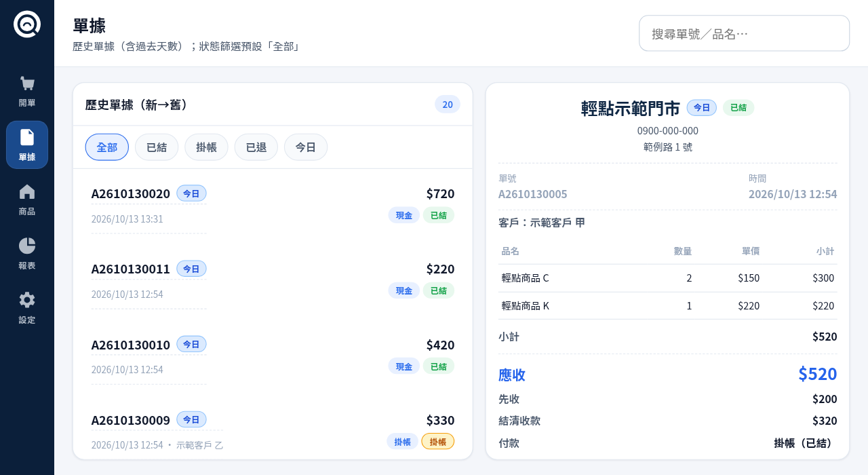Viewport: 868px width, 475px height.
Task: Select the 今日 filter tab
Action: [306, 147]
